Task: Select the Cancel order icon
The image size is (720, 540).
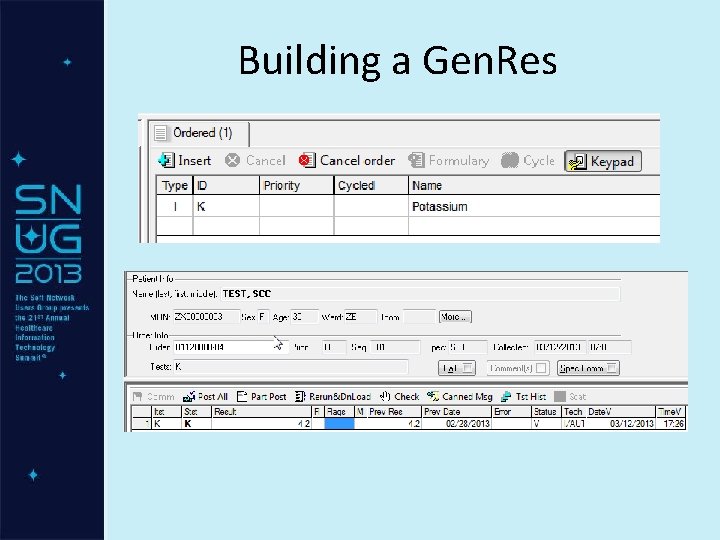Action: click(x=307, y=160)
